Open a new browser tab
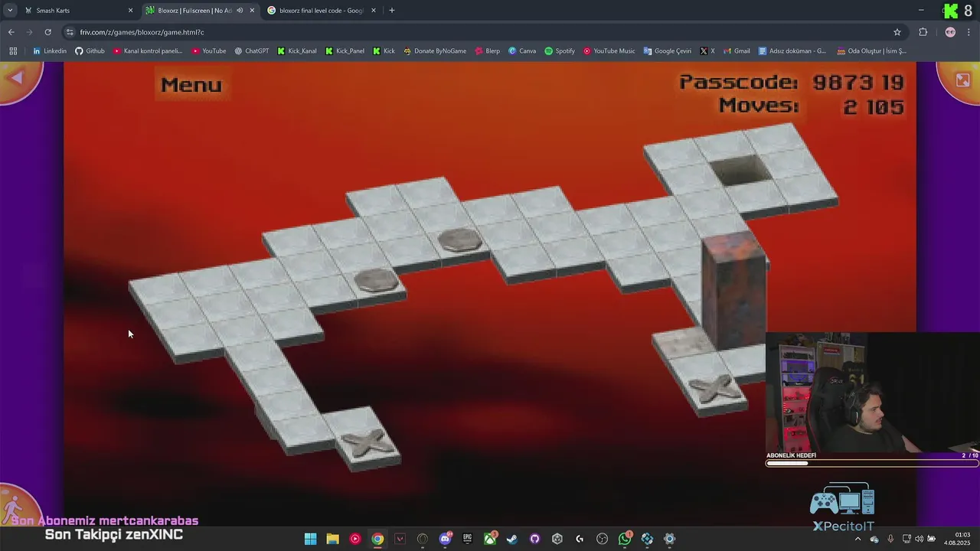Screen dimensions: 980x551 tap(392, 10)
